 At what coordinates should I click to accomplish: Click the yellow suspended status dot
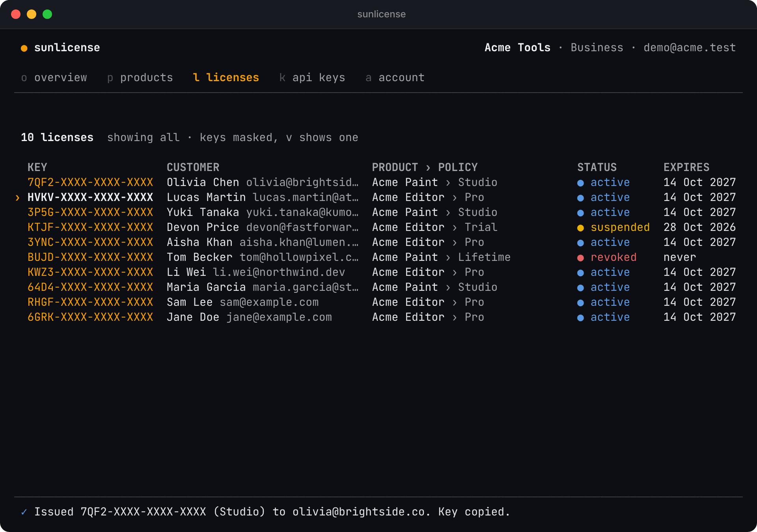pos(580,228)
